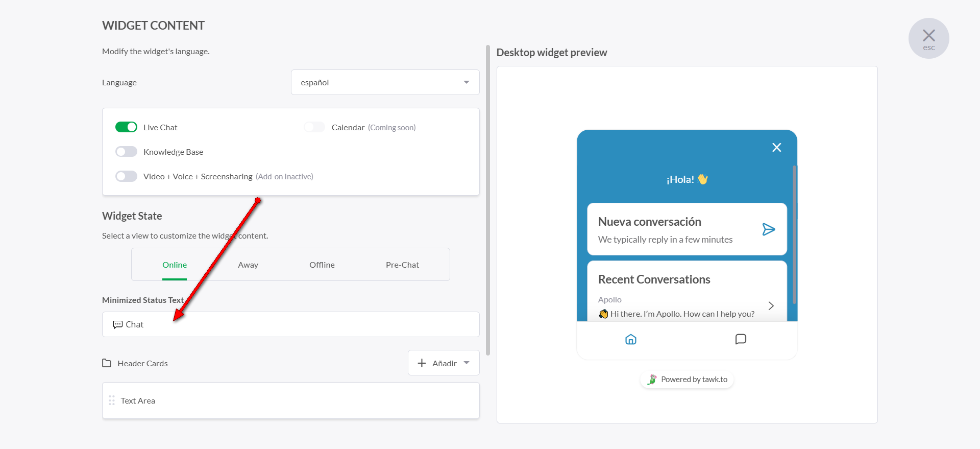Toggle Video + Voice + Screensharing switch

(x=126, y=176)
